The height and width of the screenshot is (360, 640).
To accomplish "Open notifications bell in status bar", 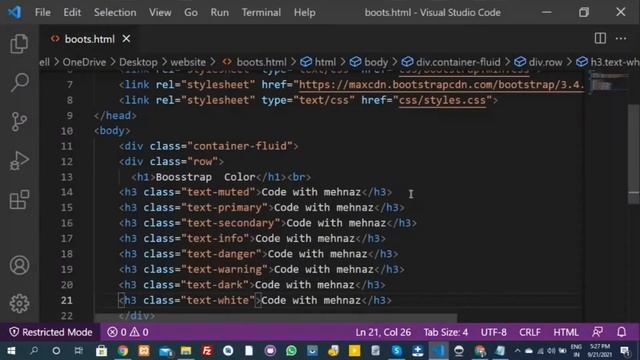I will coord(621,332).
